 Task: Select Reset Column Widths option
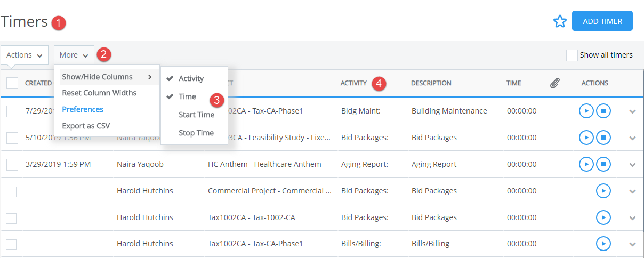pos(99,93)
